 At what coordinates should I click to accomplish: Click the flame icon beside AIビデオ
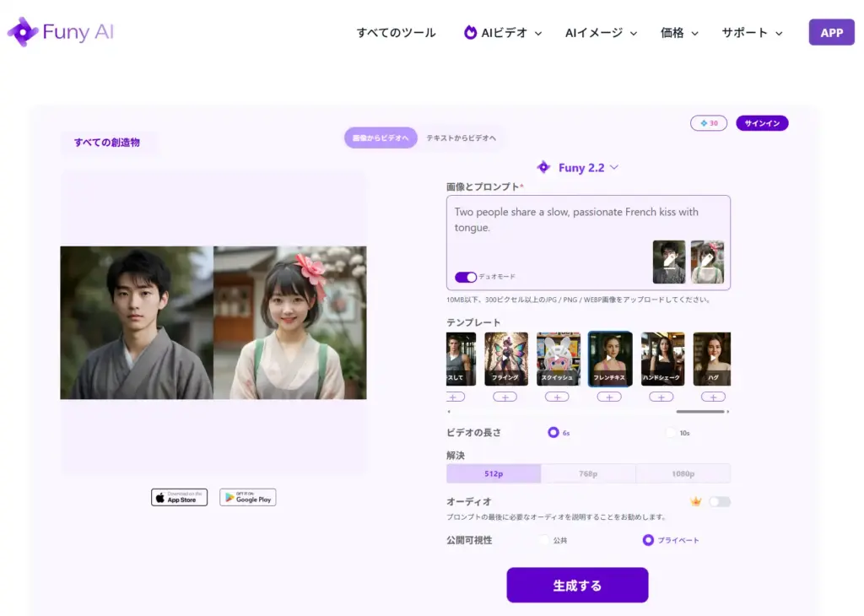470,33
